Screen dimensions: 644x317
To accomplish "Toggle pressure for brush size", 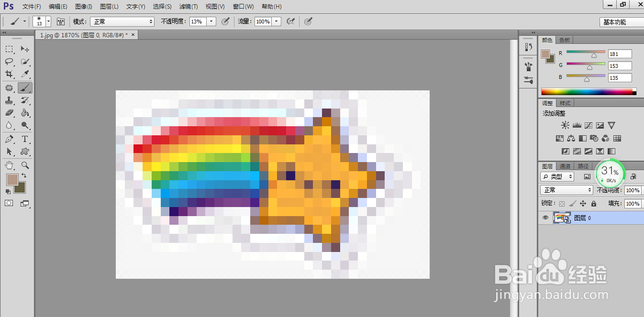I will (309, 22).
